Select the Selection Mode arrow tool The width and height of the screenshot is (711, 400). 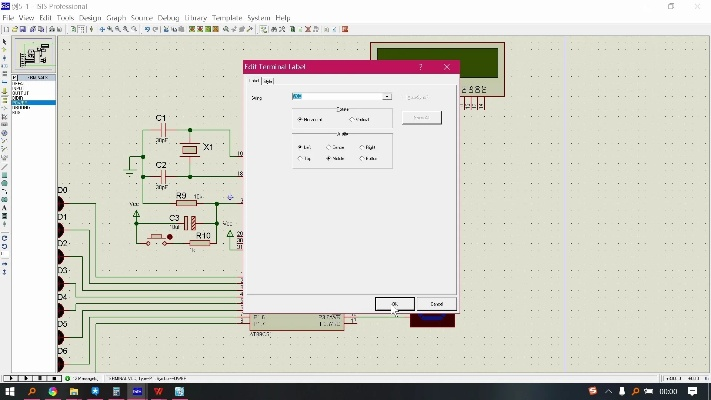(5, 42)
